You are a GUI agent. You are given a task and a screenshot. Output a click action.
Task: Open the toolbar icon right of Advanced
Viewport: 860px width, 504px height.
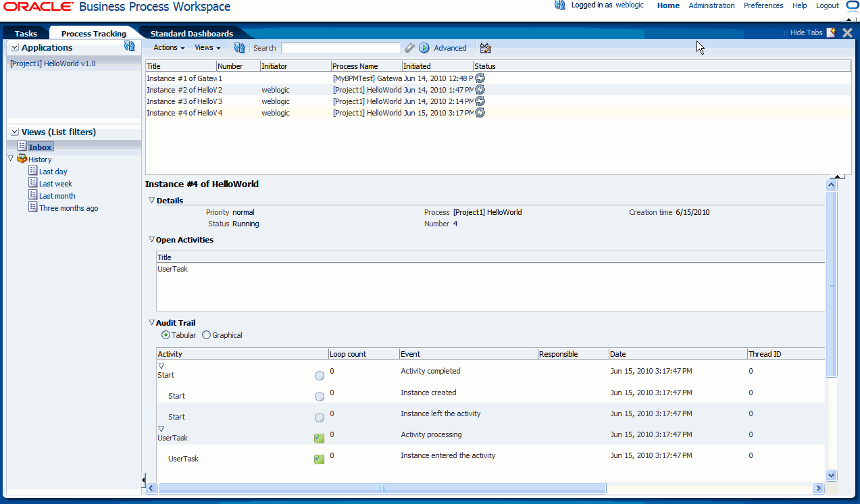[485, 48]
